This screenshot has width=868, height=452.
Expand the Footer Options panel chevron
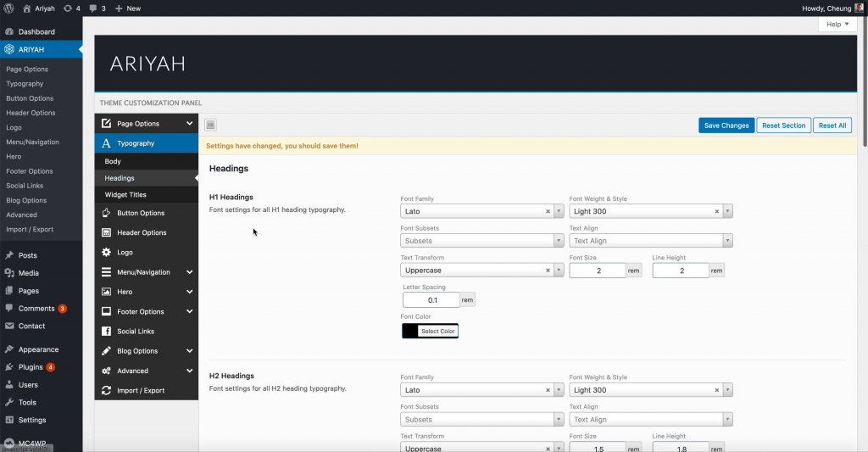click(189, 311)
